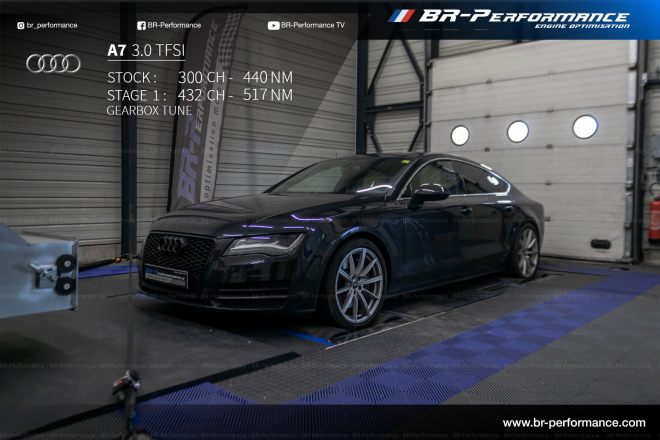Click the Audi emblem on car grille
Screen dimensions: 660x440
(173, 243)
